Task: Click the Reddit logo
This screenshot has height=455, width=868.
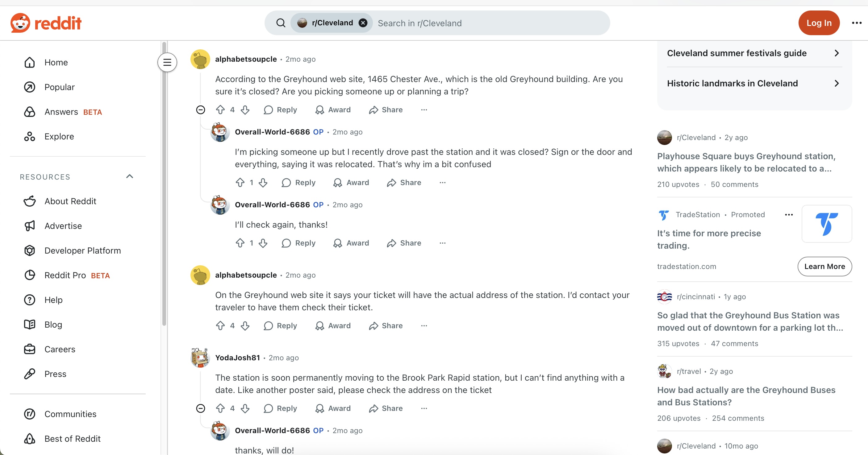Action: pos(46,23)
